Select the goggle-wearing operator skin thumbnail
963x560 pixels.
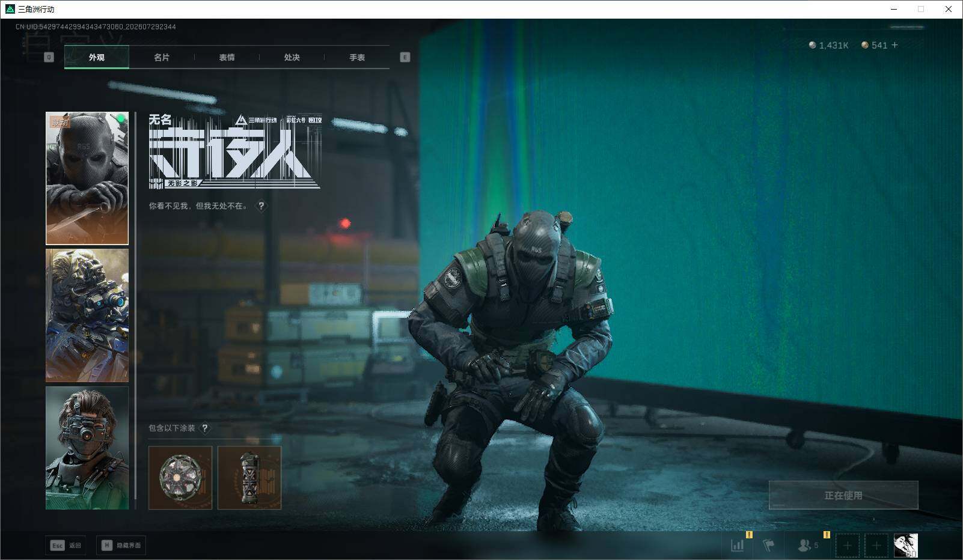pyautogui.click(x=87, y=448)
